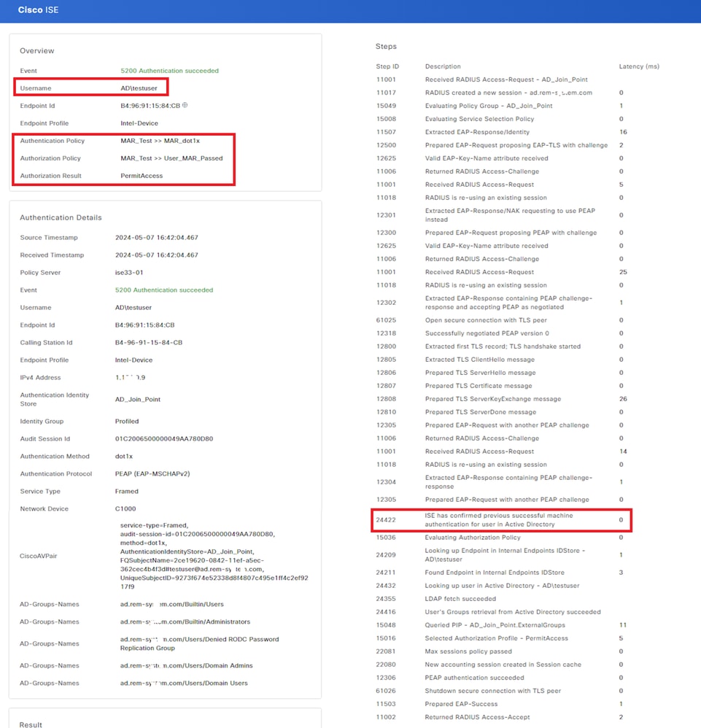Select step 24211 Found Endpoint in IDStore
The width and height of the screenshot is (701, 728).
501,573
